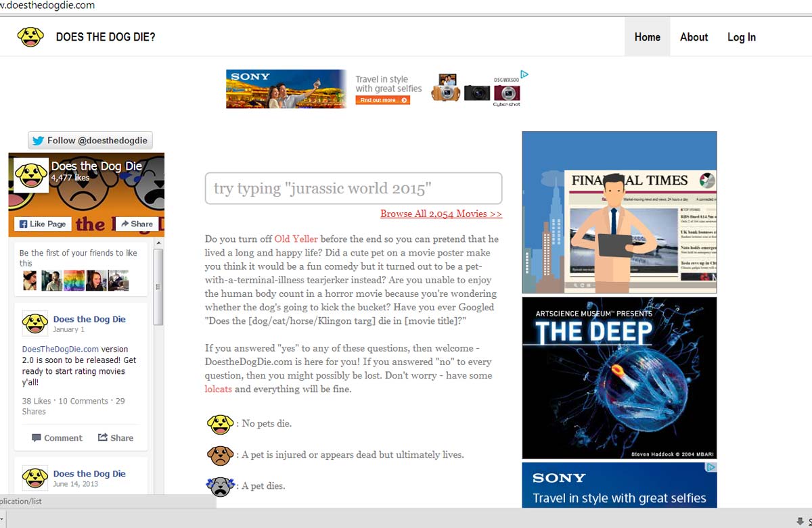Open DoesTheDogDie.com link in Facebook post

tap(60, 350)
